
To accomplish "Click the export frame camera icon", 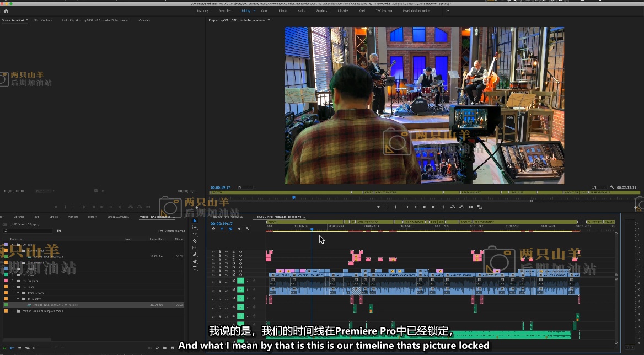I will [x=470, y=207].
